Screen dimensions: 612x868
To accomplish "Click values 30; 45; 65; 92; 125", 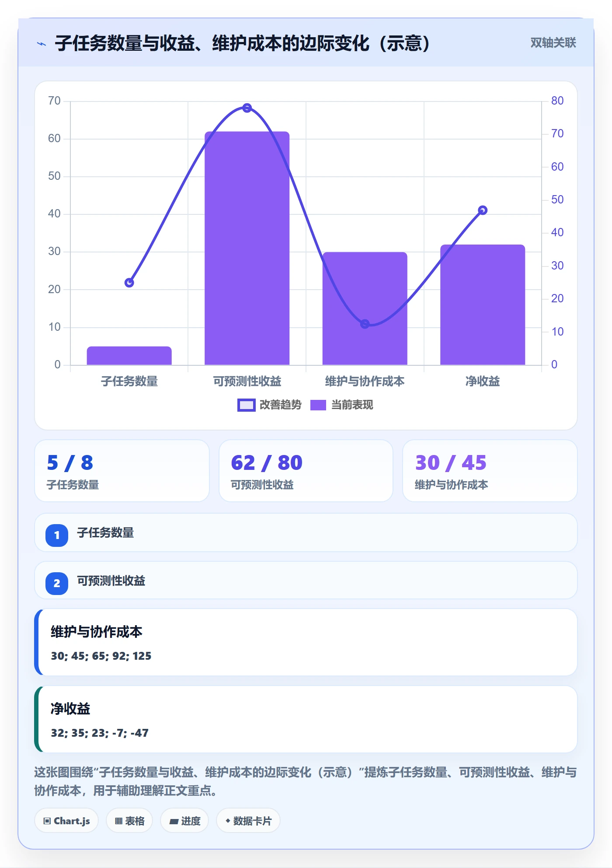I will 101,656.
